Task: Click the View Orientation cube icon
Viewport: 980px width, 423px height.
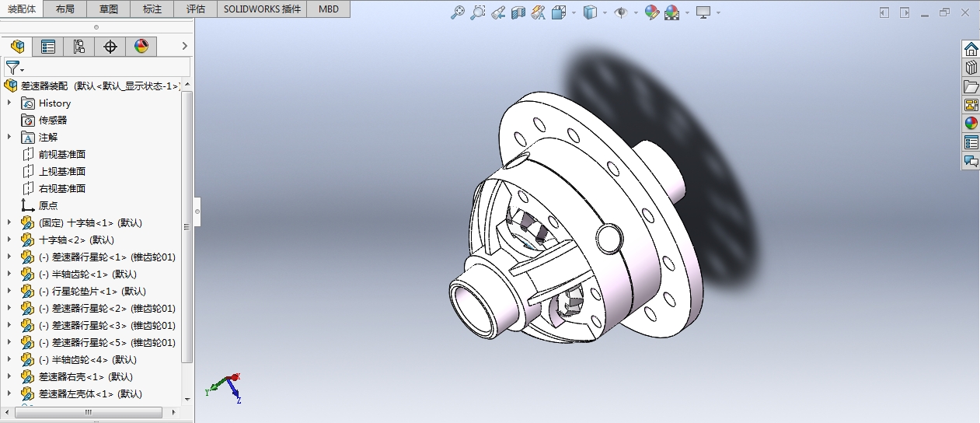Action: click(x=559, y=12)
